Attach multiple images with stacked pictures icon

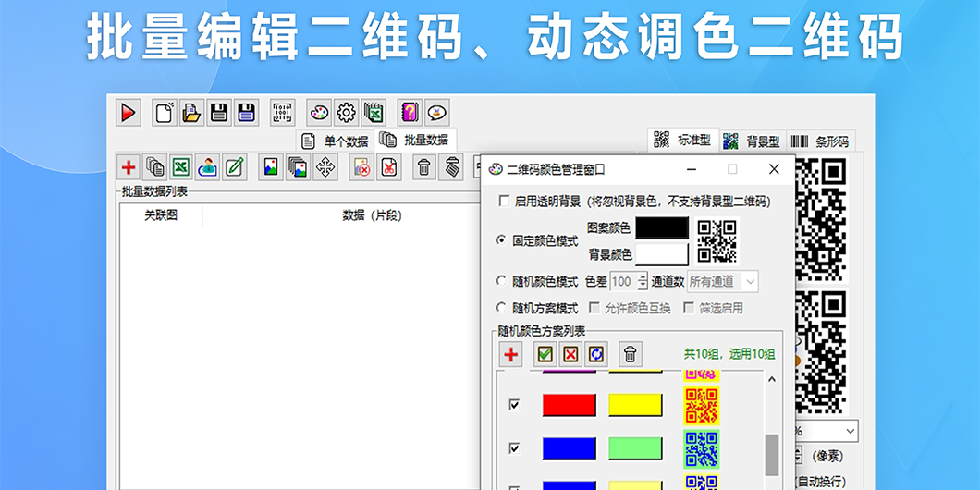point(298,166)
